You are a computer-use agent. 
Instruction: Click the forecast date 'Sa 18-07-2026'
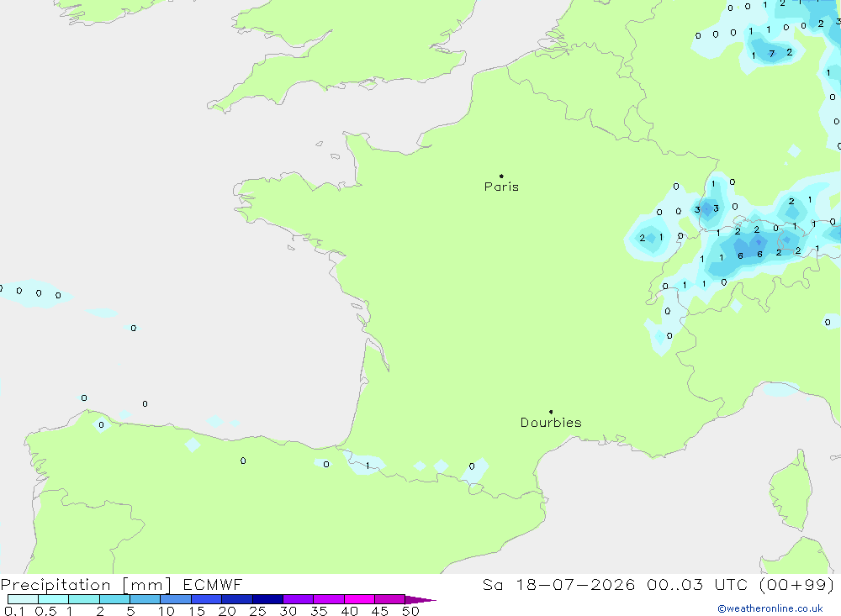pos(559,584)
